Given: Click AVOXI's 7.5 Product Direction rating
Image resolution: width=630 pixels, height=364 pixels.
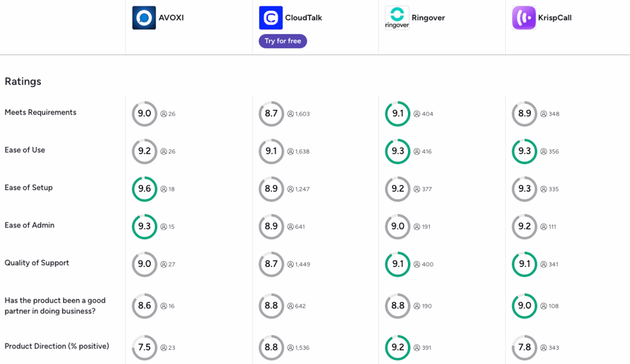Looking at the screenshot, I should pyautogui.click(x=144, y=347).
